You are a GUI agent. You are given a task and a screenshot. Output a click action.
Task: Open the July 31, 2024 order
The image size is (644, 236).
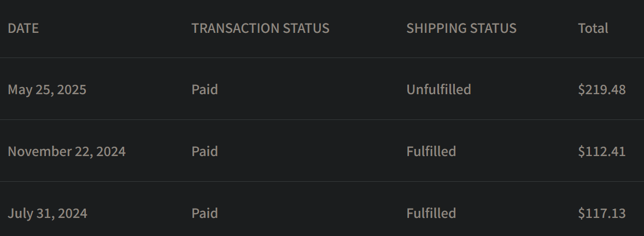point(48,214)
